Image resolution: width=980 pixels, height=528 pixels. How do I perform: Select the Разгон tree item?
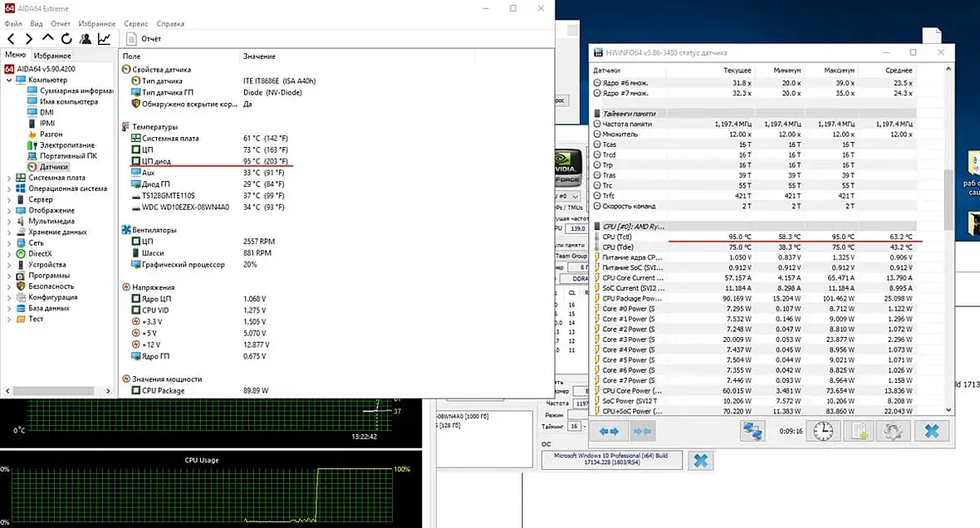tap(45, 134)
